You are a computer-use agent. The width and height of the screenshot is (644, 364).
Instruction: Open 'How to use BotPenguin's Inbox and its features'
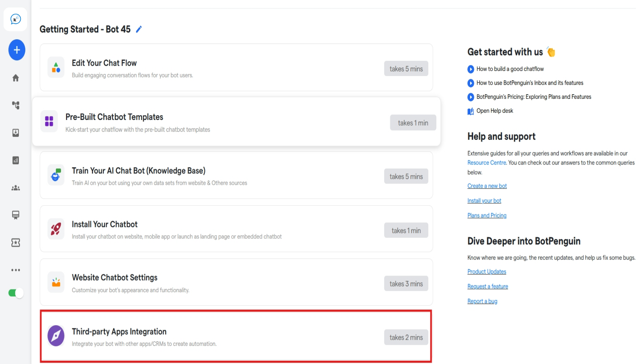[530, 83]
